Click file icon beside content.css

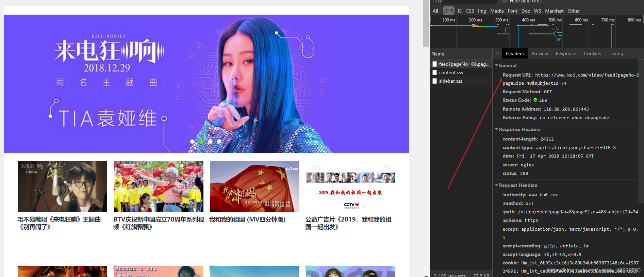coord(434,72)
